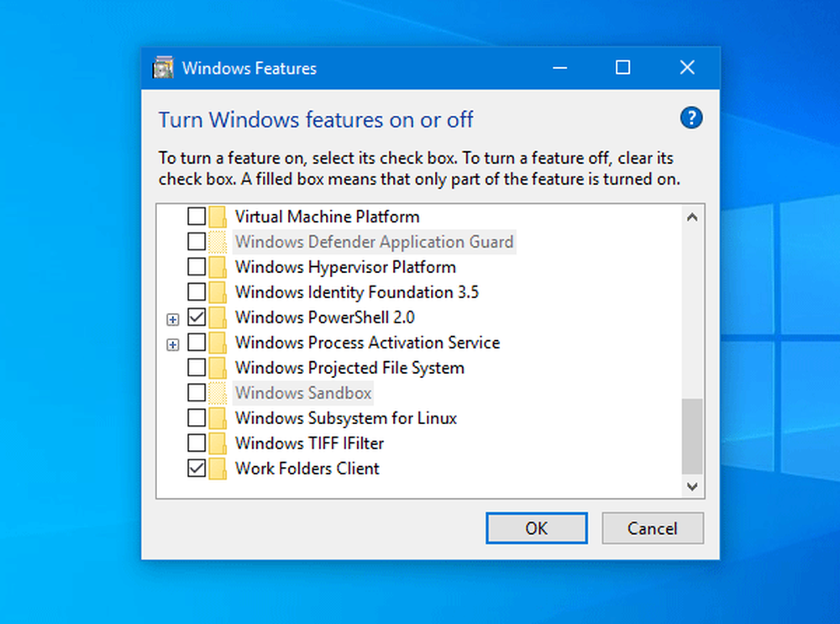Maximize the Windows Features window
840x624 pixels.
click(622, 68)
